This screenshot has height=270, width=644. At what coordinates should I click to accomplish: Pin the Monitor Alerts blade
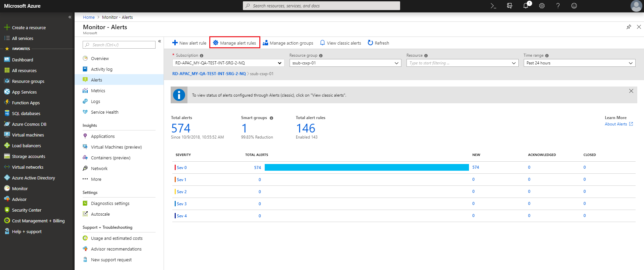[629, 27]
